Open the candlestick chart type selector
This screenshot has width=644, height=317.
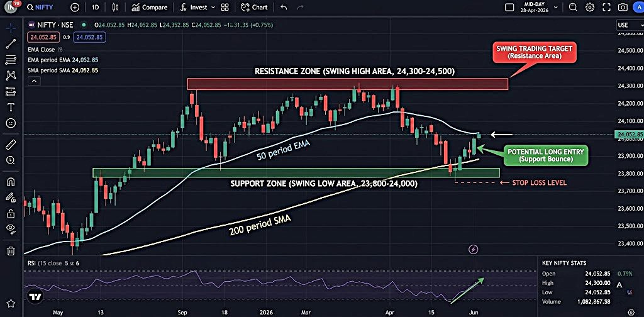point(115,7)
